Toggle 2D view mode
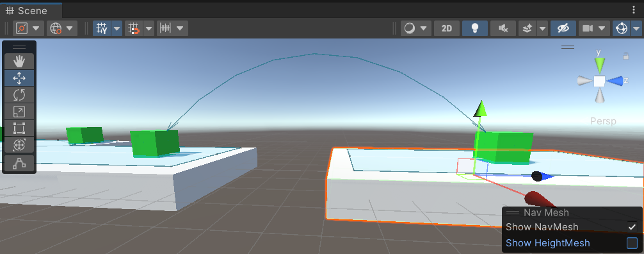644x254 pixels. (x=446, y=28)
